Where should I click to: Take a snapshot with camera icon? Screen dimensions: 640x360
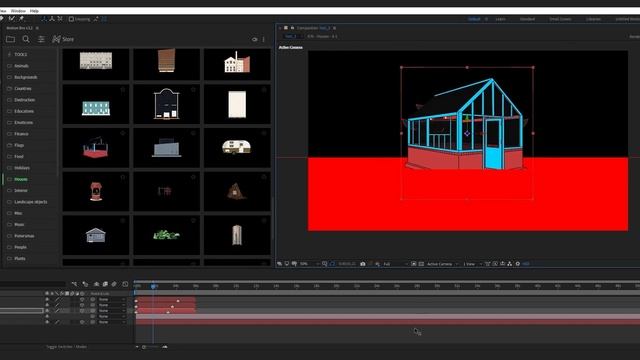point(362,264)
